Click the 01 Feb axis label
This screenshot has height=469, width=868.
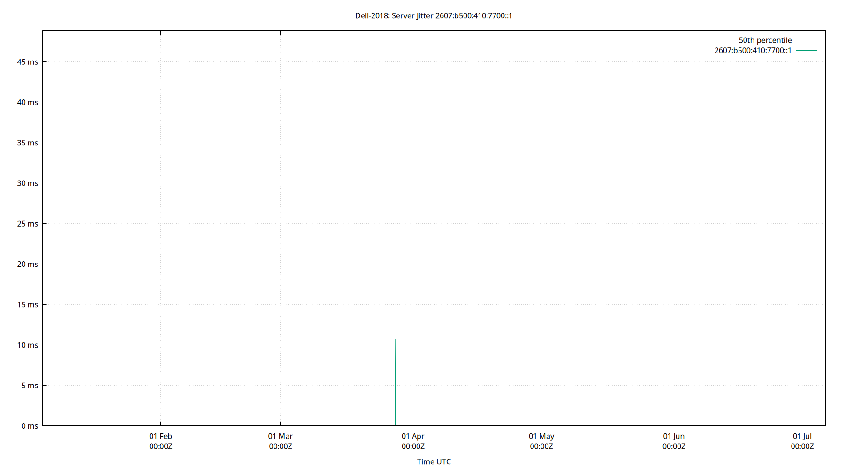[160, 436]
